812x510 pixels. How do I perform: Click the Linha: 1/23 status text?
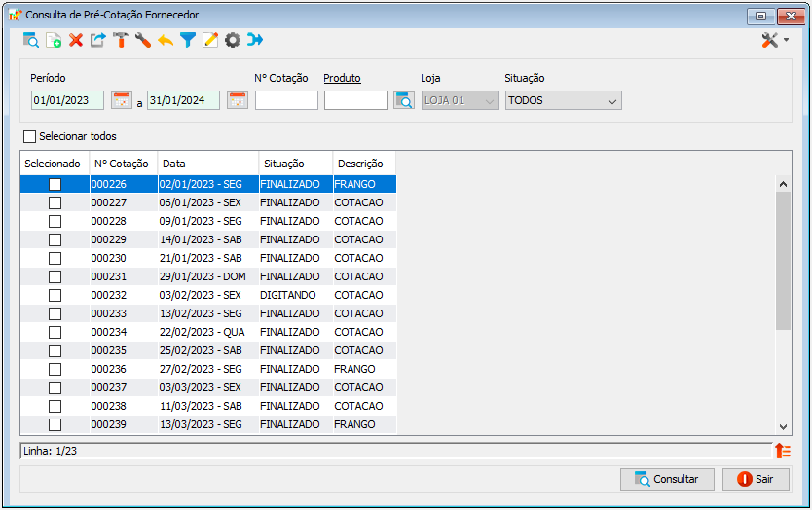[51, 451]
